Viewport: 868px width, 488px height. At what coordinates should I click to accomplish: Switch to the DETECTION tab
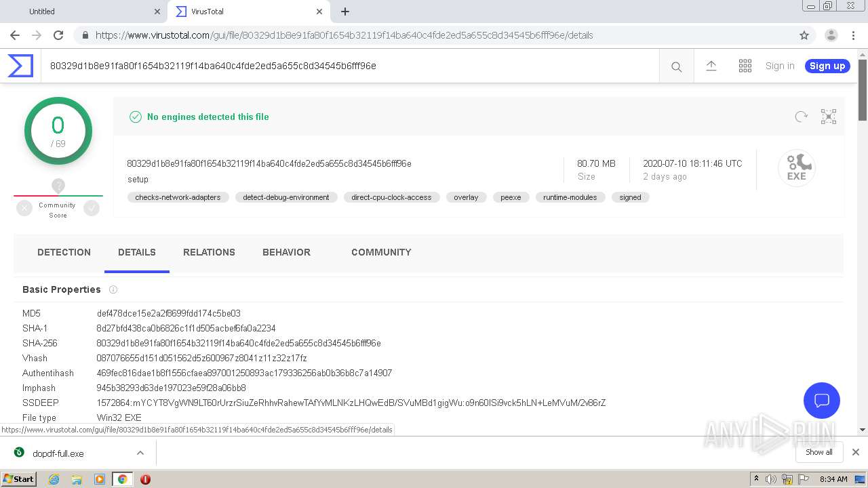coord(64,252)
